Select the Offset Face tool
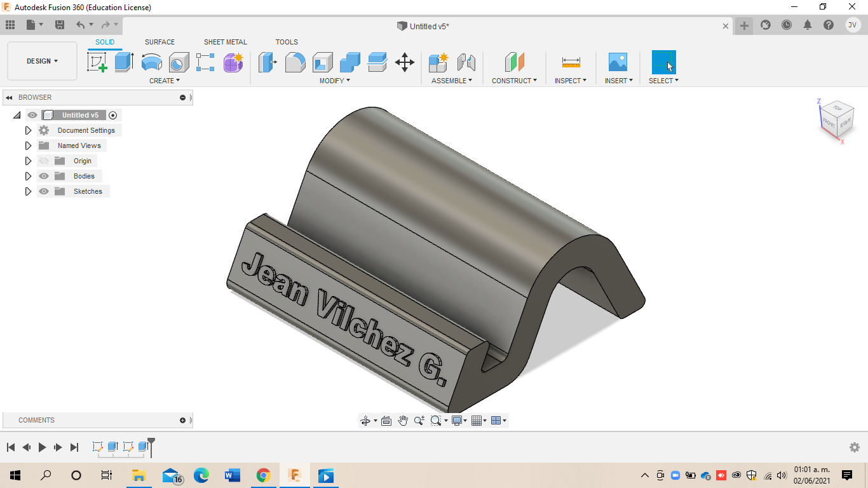 tap(377, 62)
